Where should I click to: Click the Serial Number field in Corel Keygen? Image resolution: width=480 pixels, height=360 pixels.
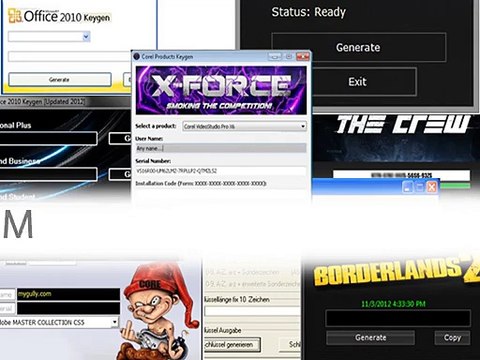221,171
